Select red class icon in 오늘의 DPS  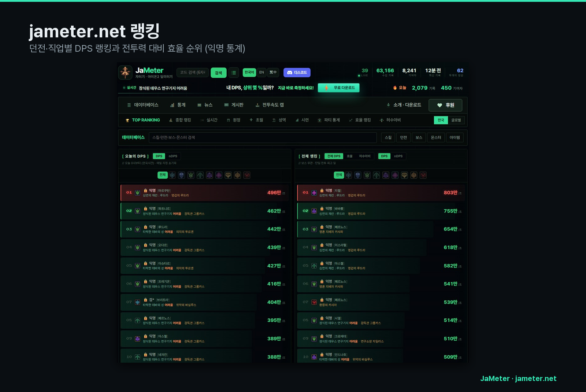(247, 175)
